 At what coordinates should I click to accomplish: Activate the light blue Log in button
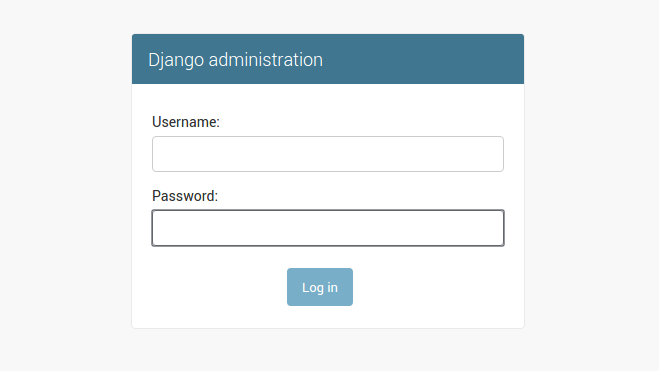point(320,287)
